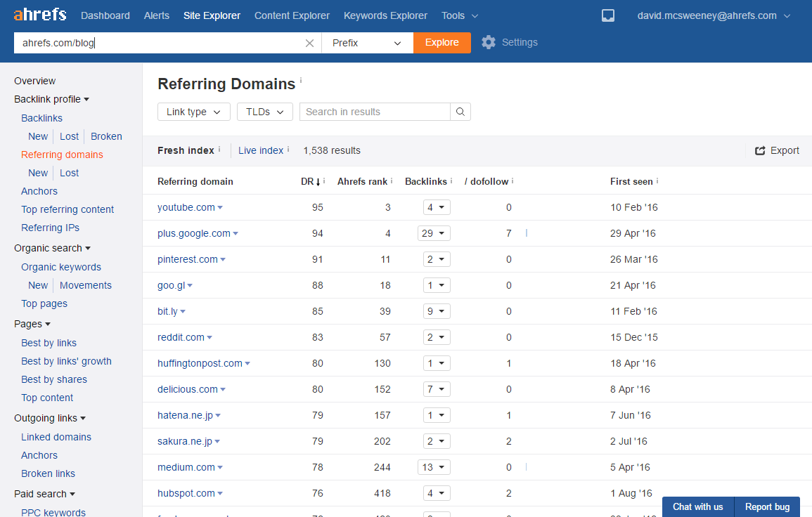Open Backlinks in sidebar
812x517 pixels.
click(x=41, y=118)
